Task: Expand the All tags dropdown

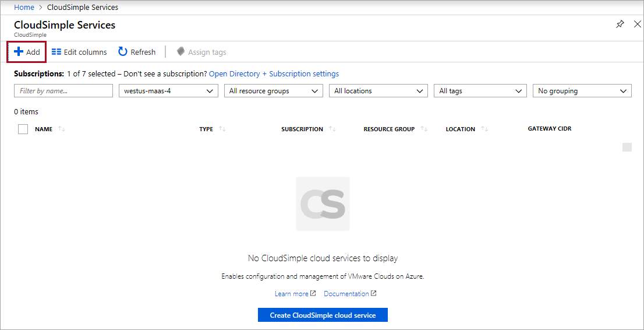Action: click(480, 91)
